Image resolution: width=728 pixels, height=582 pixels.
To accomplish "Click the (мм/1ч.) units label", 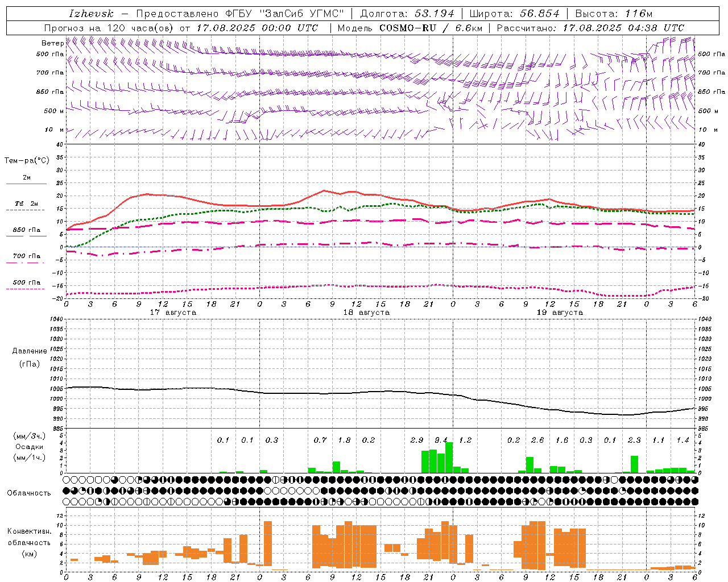I will click(x=30, y=458).
